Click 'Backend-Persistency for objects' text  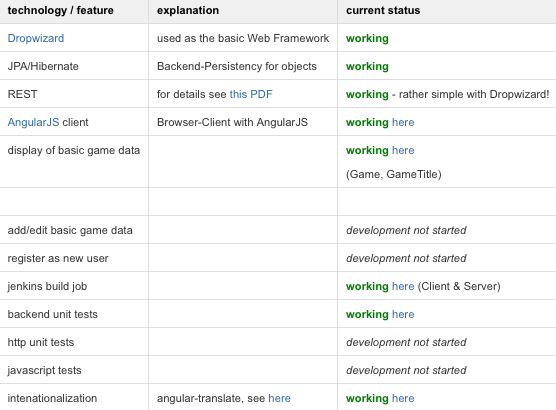click(237, 66)
